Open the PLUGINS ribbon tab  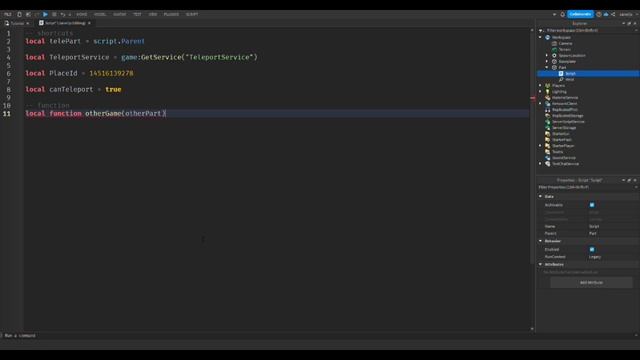[x=171, y=14]
